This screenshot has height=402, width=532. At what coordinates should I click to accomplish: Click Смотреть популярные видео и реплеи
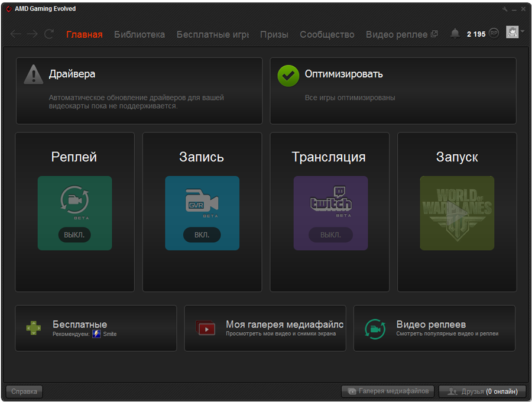coord(447,334)
